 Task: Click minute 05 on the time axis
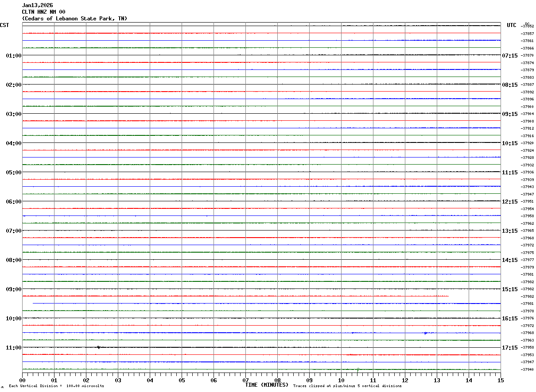click(182, 380)
